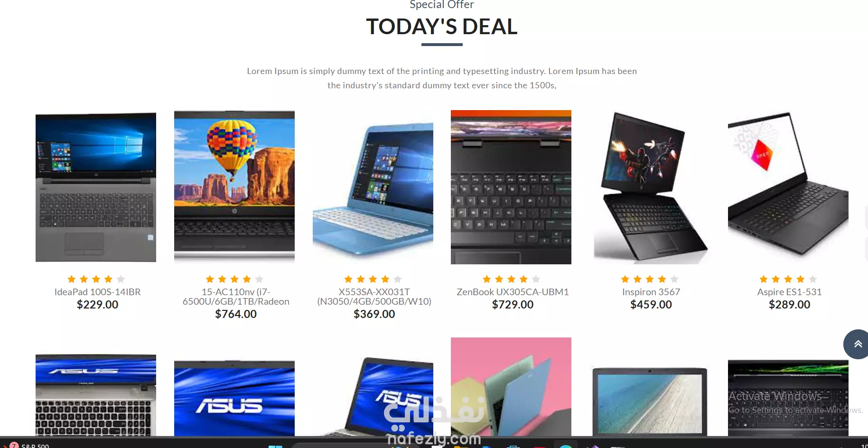Click the Inspiron 3567 product name
The width and height of the screenshot is (868, 448).
pyautogui.click(x=651, y=292)
